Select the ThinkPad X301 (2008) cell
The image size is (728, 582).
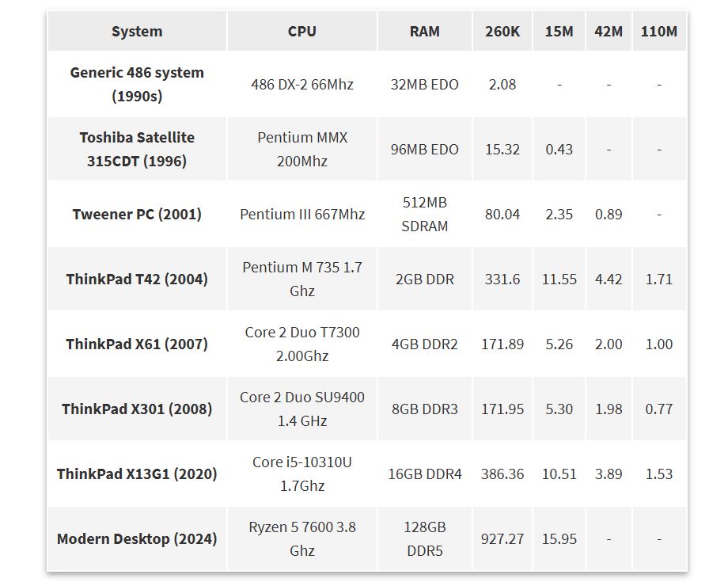137,409
